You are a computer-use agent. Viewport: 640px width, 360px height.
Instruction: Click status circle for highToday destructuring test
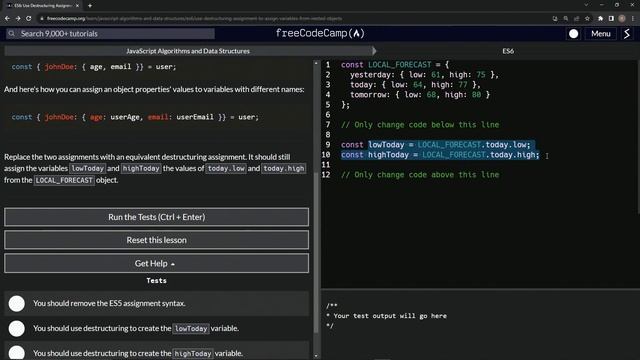point(17,353)
